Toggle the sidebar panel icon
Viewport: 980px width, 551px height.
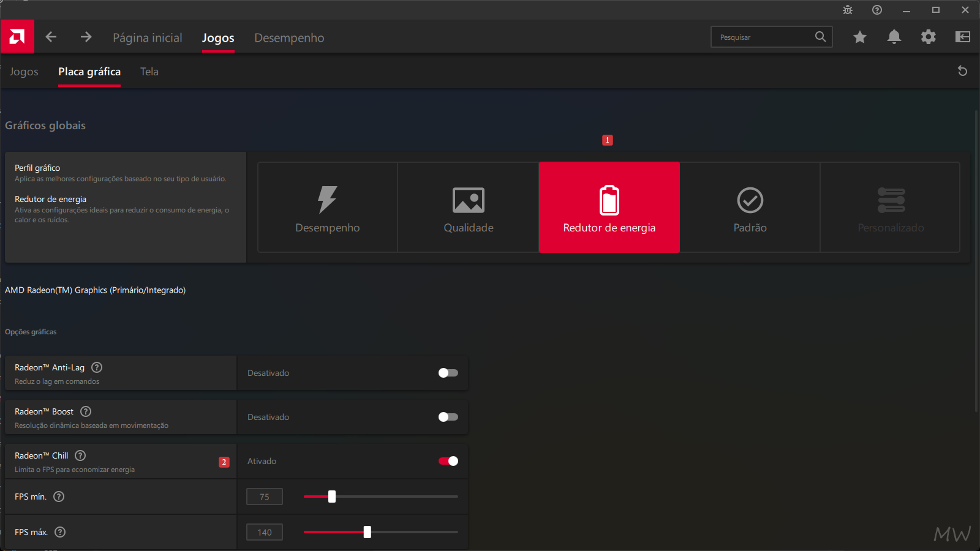[x=963, y=37]
